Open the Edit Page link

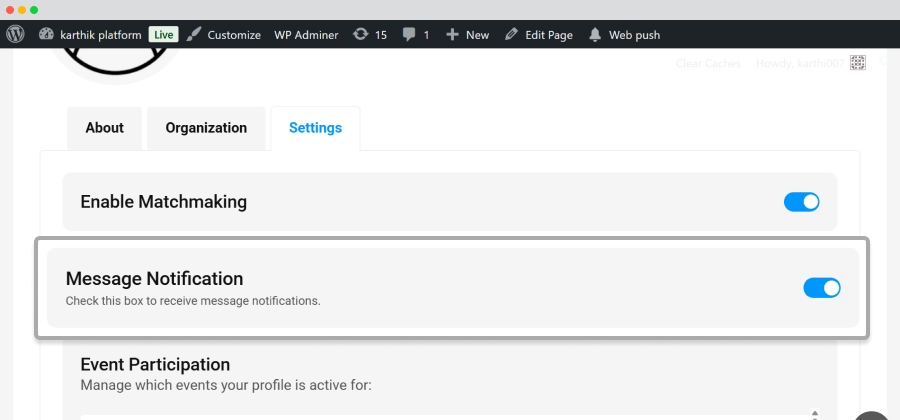549,35
